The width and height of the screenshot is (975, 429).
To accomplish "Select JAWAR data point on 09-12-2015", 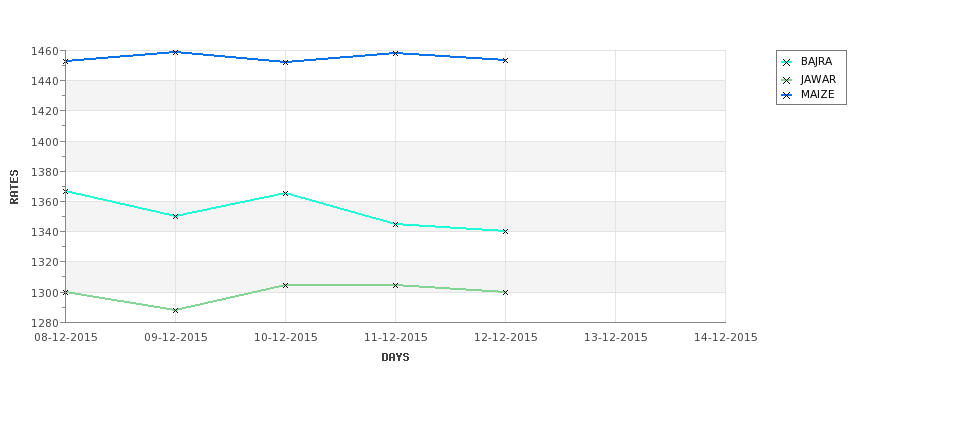I will pos(175,310).
